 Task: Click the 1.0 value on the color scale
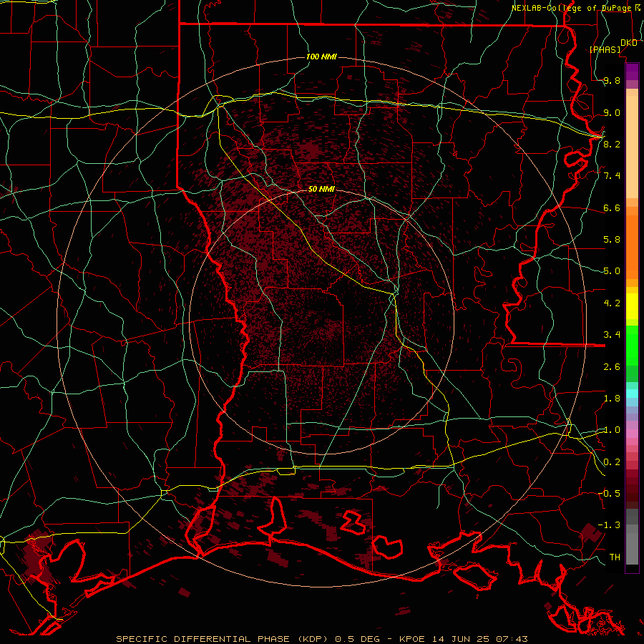coord(612,429)
